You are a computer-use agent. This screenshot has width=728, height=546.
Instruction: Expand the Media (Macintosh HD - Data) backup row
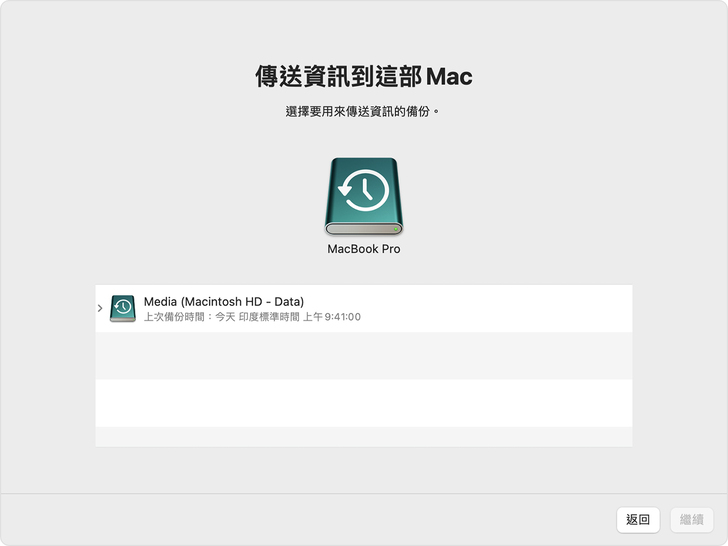(100, 308)
